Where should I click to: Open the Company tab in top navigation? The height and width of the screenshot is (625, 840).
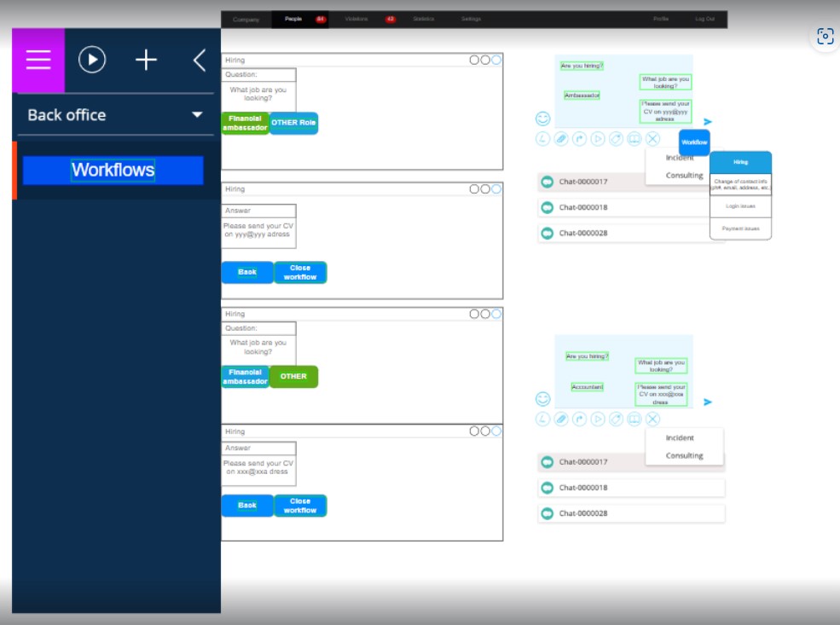pyautogui.click(x=246, y=20)
